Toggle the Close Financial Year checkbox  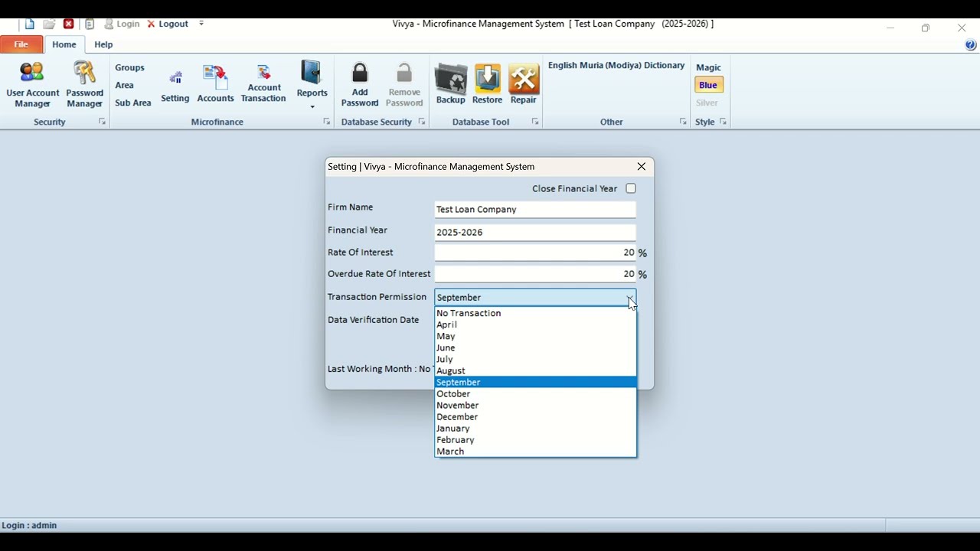point(631,188)
